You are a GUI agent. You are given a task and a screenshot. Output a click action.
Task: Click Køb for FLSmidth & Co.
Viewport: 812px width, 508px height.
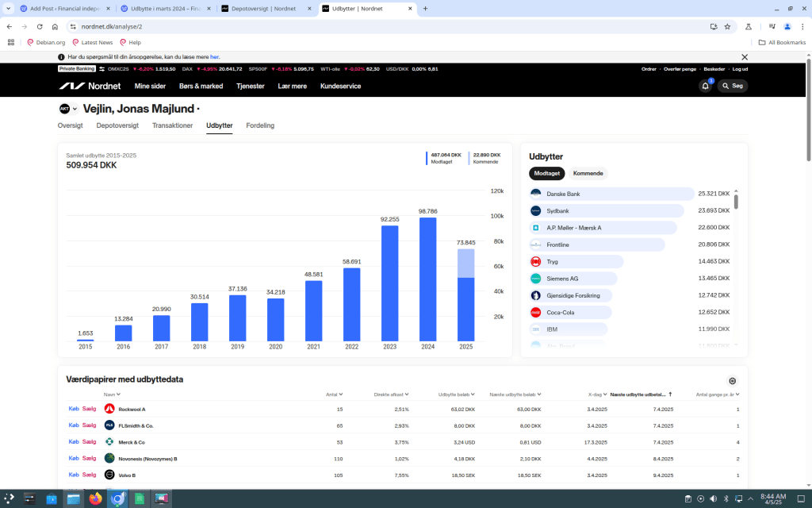[x=74, y=425]
